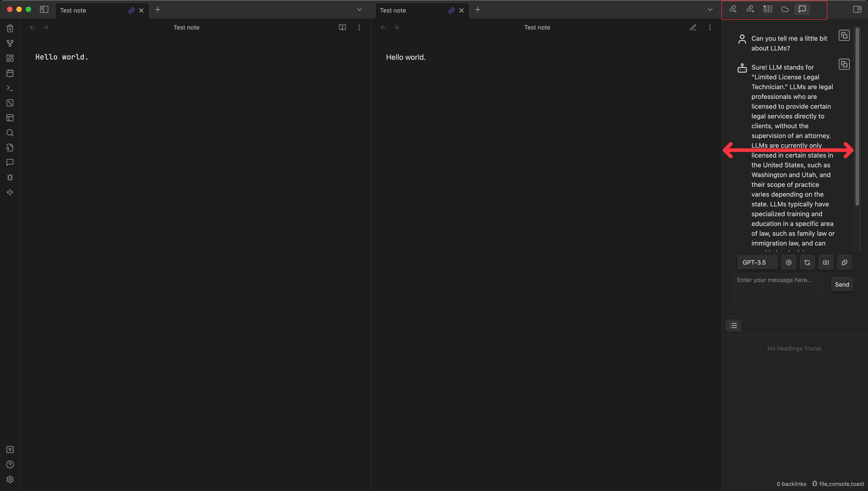Screen dimensions: 868x491
Task: Click the 'Enter your message here' input field
Action: [x=778, y=287]
